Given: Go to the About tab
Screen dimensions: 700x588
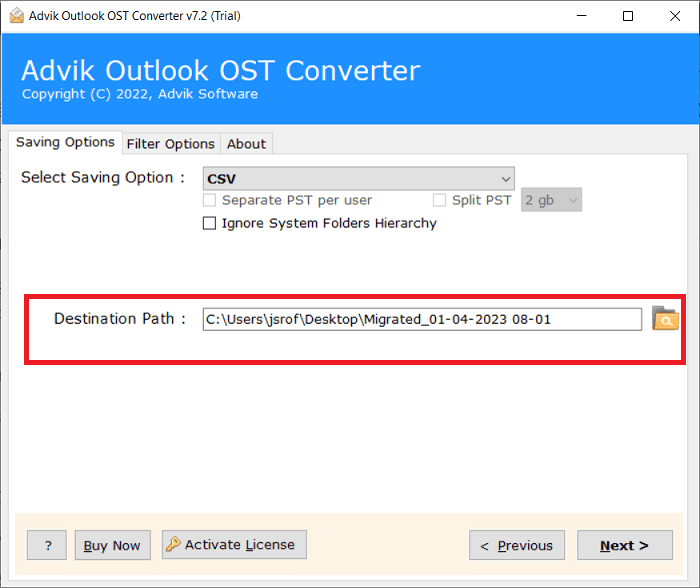Looking at the screenshot, I should (246, 144).
